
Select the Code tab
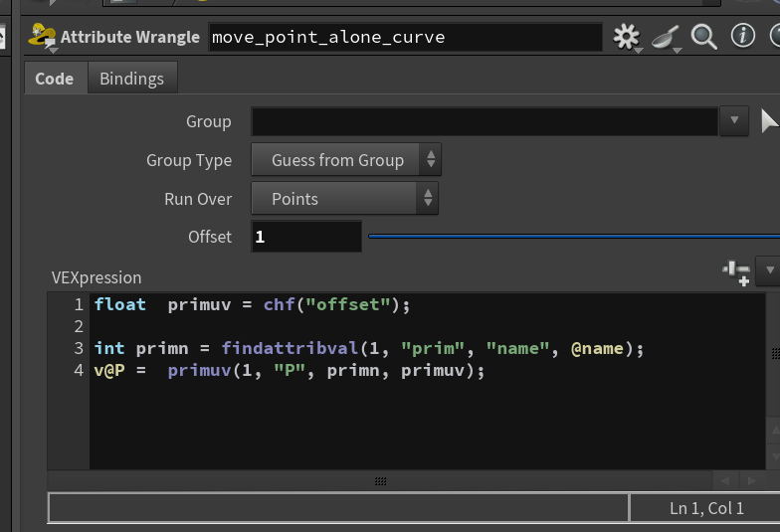pyautogui.click(x=55, y=79)
